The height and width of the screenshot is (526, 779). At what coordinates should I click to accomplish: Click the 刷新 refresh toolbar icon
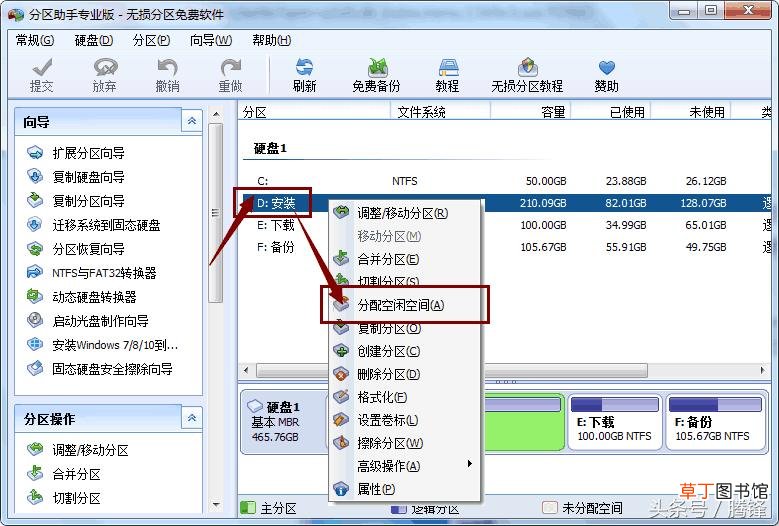304,68
